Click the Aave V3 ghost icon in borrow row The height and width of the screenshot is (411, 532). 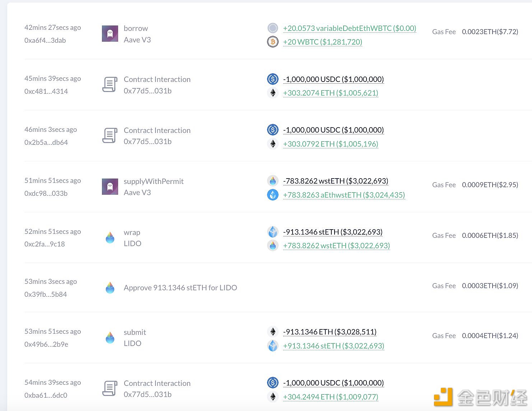pos(110,33)
